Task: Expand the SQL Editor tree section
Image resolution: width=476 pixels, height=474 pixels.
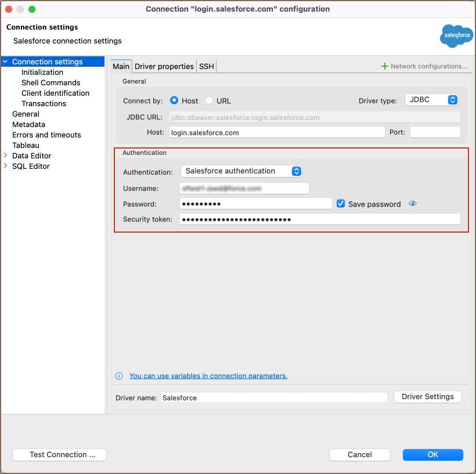Action: point(6,166)
